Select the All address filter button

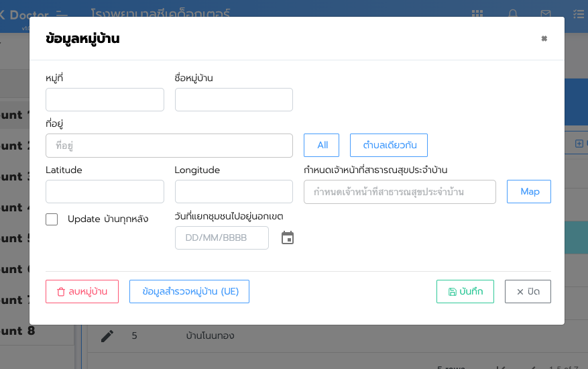pos(322,146)
